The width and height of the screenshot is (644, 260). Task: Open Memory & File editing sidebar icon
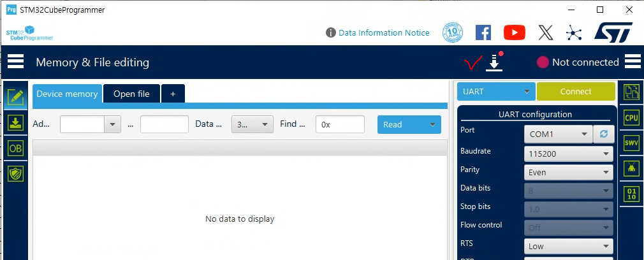pyautogui.click(x=15, y=97)
